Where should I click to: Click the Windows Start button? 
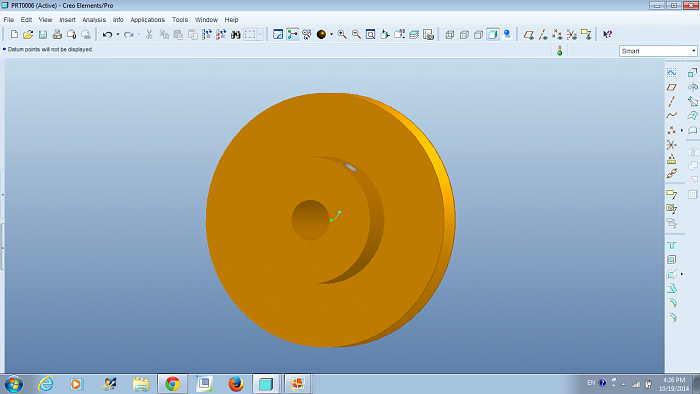click(x=13, y=384)
